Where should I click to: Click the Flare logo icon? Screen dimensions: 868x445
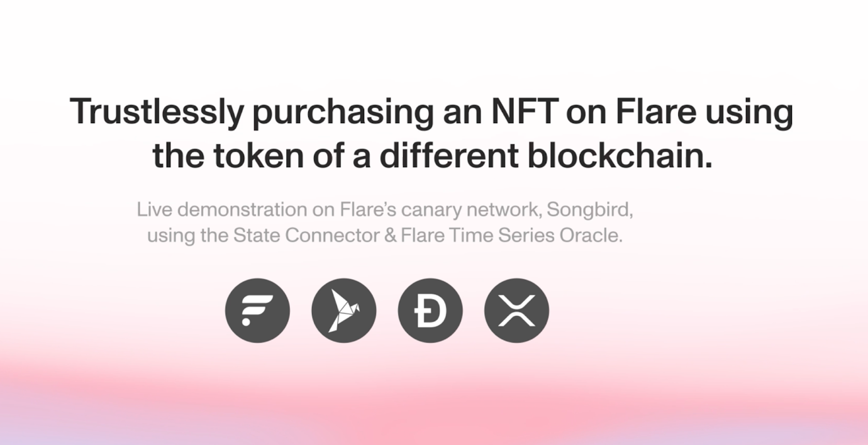[257, 310]
